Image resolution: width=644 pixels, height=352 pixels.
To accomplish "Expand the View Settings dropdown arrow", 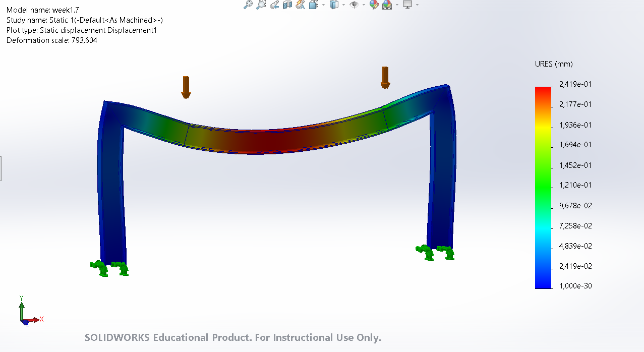I will 417,5.
